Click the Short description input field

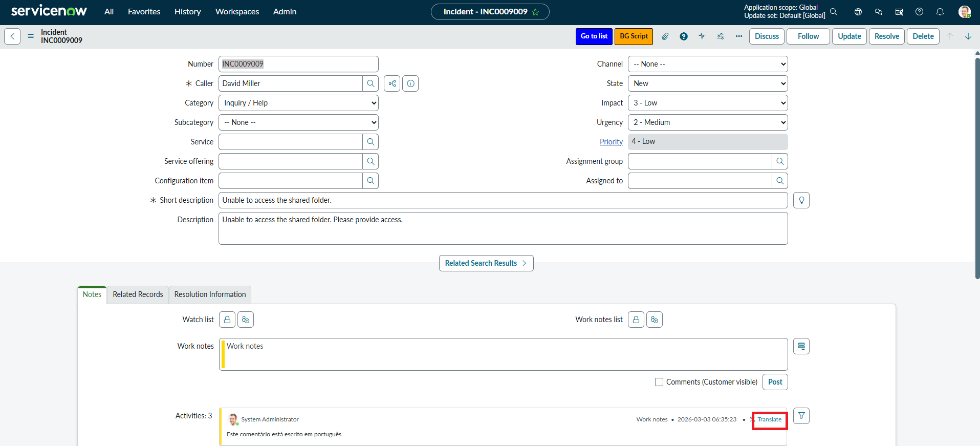click(x=503, y=200)
